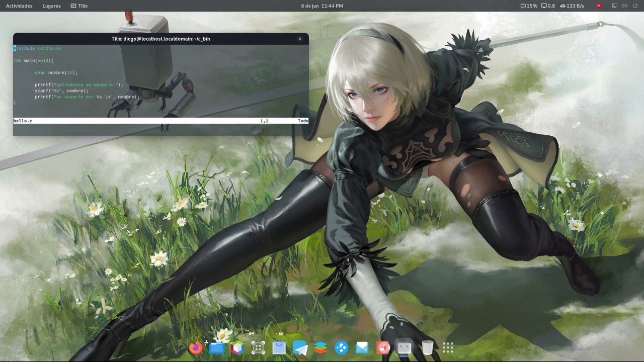Click the Tilix window title bar
The width and height of the screenshot is (644, 362).
coord(161,39)
